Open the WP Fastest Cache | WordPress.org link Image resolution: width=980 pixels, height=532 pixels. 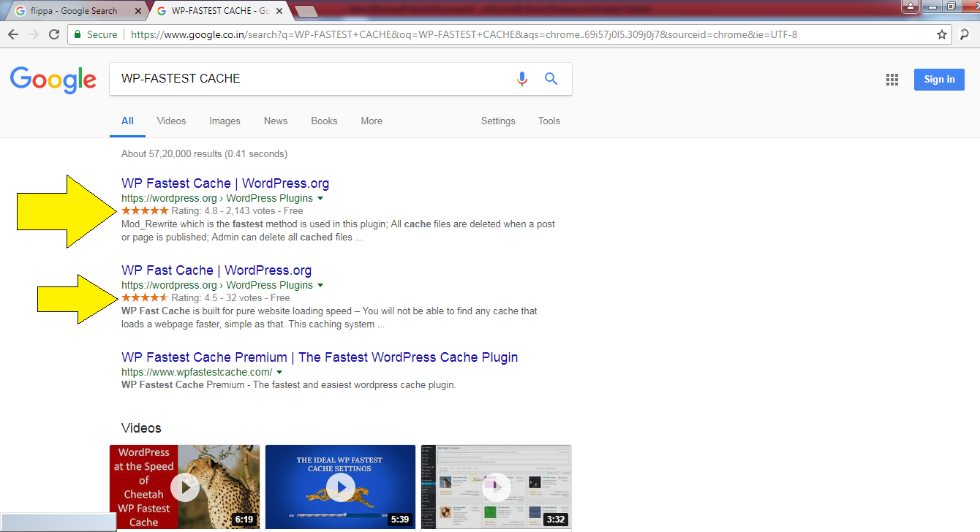pyautogui.click(x=225, y=183)
